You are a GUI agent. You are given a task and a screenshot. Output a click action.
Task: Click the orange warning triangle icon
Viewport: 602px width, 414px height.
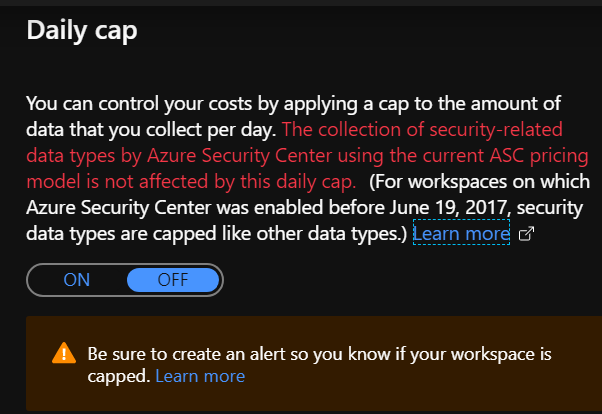coord(63,353)
